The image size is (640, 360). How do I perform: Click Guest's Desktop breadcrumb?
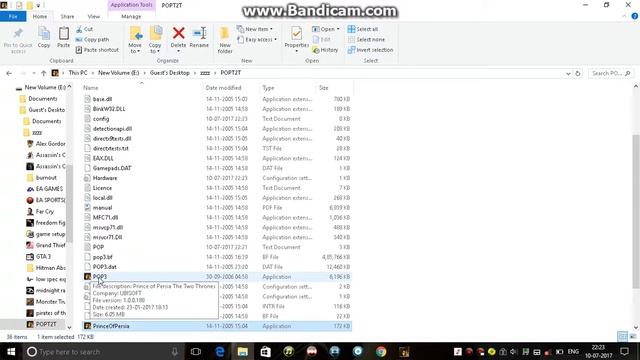click(x=169, y=73)
